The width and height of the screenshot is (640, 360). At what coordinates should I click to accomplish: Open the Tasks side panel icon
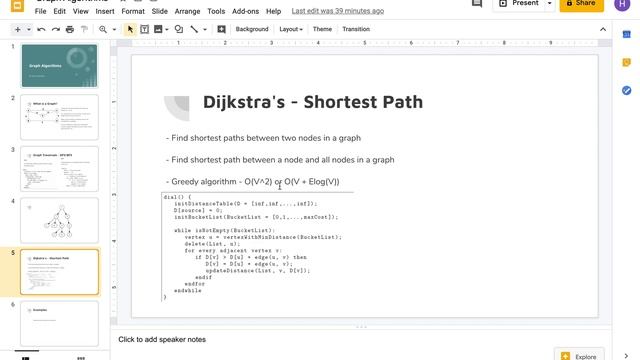coord(627,90)
